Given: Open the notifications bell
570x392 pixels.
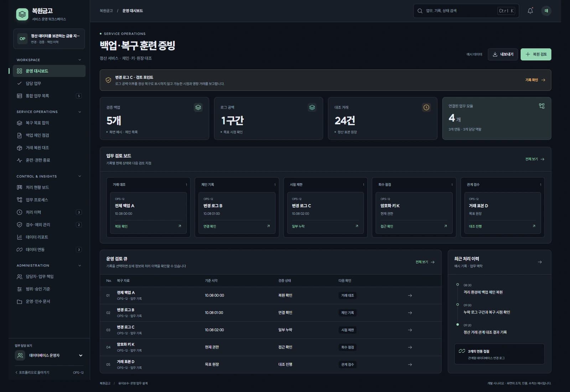Looking at the screenshot, I should point(530,11).
